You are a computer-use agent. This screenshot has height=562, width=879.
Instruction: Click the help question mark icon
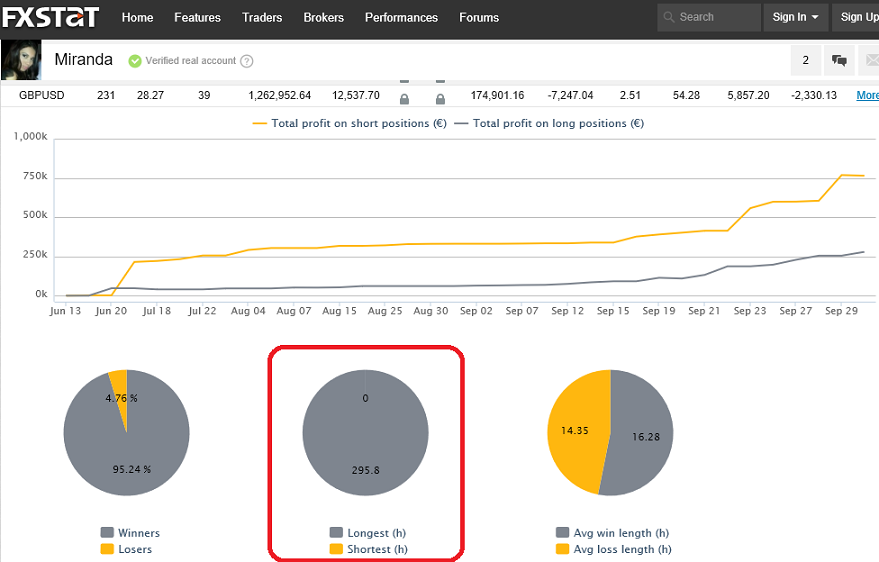[247, 61]
